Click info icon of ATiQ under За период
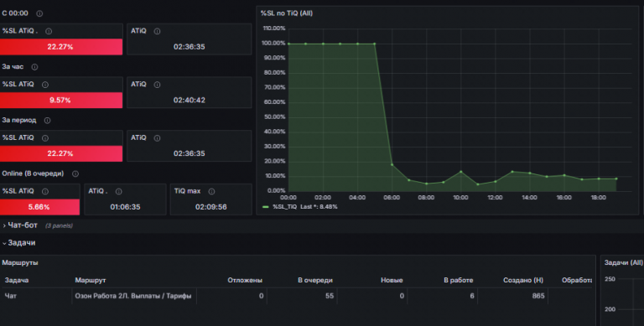This screenshot has height=326, width=644. point(157,138)
